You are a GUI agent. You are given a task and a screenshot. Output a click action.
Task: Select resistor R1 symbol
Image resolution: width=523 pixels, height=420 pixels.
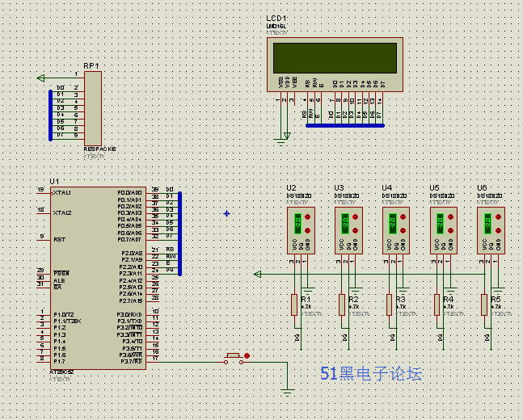(x=294, y=304)
